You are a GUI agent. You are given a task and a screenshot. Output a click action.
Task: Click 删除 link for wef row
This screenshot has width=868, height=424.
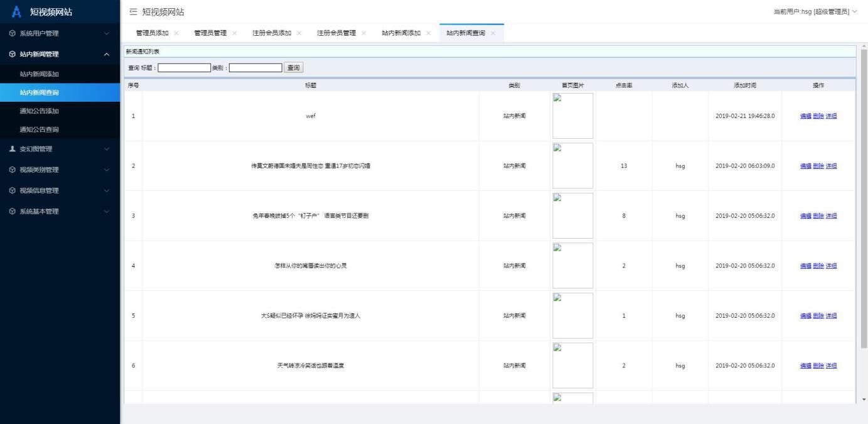point(818,116)
